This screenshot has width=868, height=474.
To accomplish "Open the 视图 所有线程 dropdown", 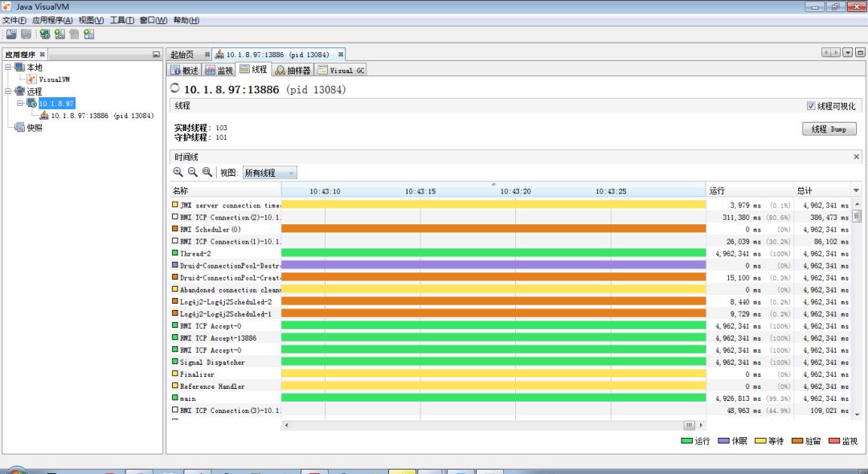I will tap(269, 173).
